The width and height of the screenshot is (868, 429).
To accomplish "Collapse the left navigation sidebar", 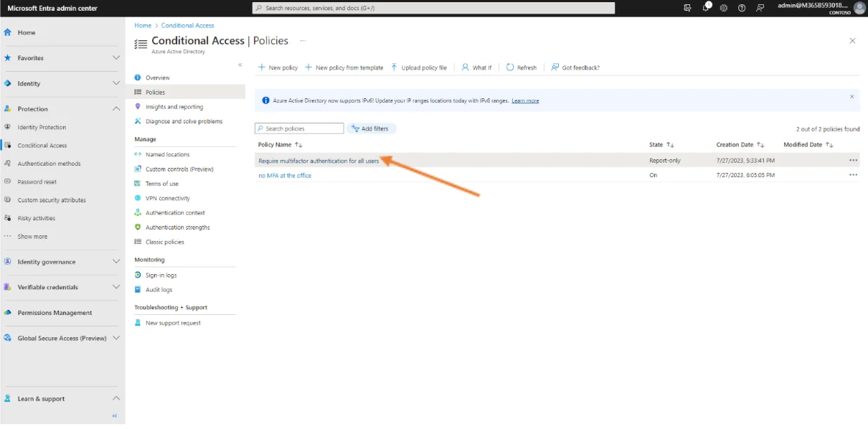I will pos(115,416).
